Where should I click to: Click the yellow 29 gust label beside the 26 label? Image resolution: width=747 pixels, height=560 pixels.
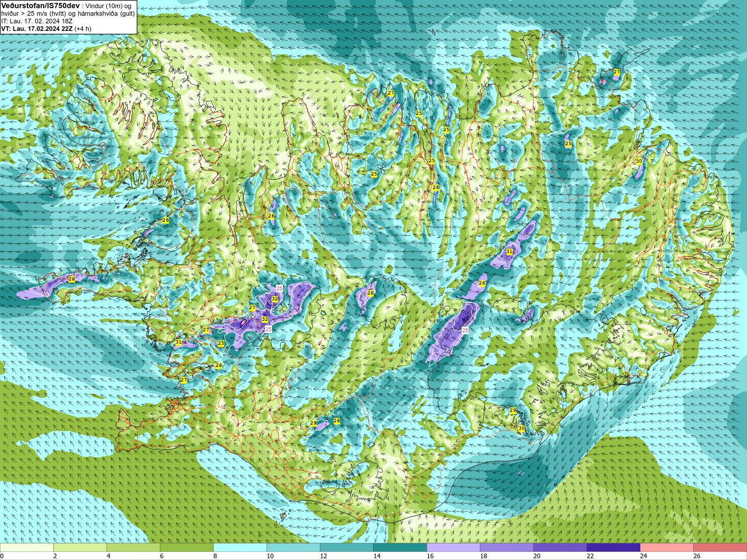313,423
